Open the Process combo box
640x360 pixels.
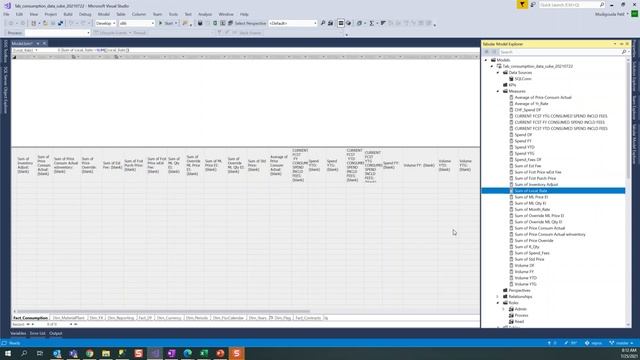(57, 33)
